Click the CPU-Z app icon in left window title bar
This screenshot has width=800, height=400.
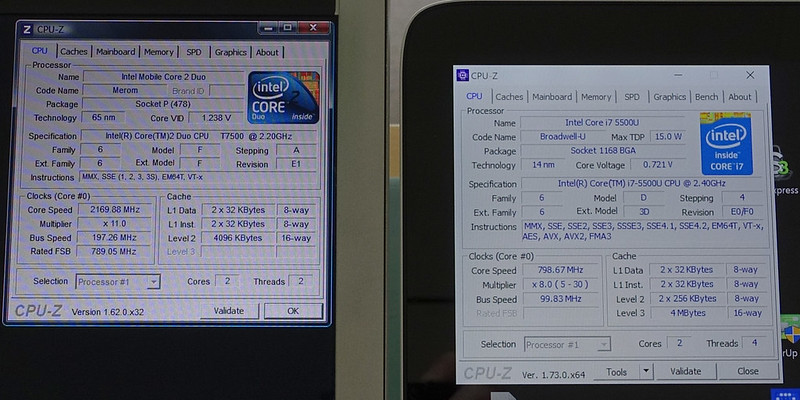click(x=27, y=30)
